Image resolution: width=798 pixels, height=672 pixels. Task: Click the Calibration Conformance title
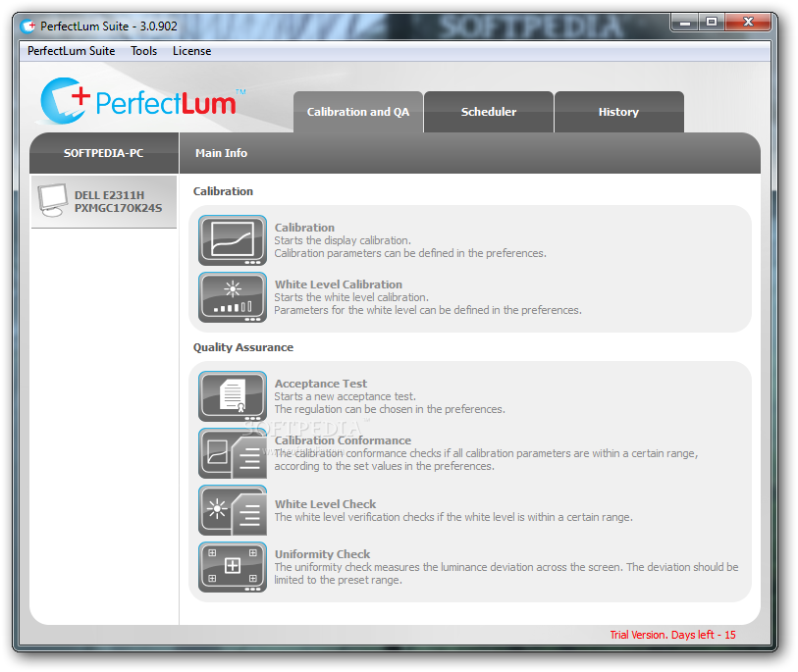coord(343,440)
